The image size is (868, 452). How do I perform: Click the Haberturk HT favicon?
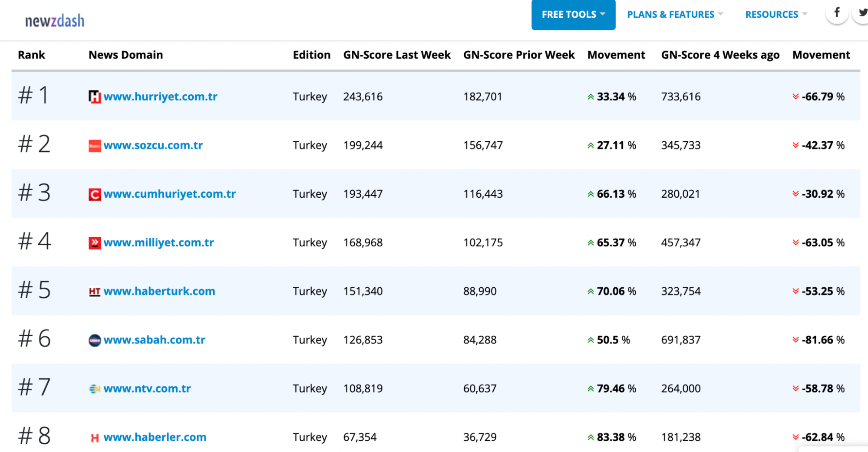(x=95, y=292)
